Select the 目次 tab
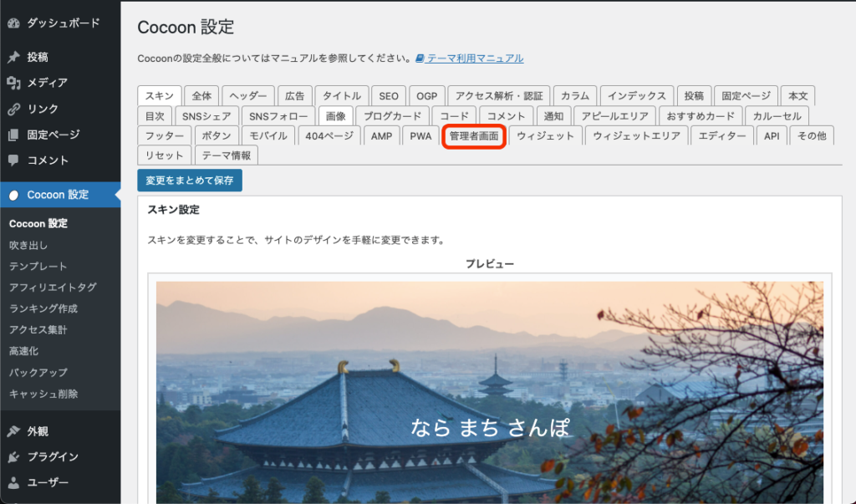The width and height of the screenshot is (856, 504). (155, 116)
